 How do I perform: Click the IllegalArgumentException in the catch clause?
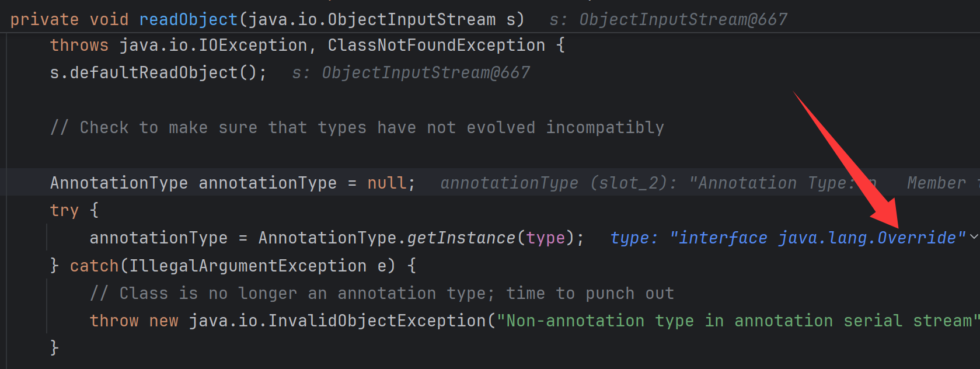point(247,266)
